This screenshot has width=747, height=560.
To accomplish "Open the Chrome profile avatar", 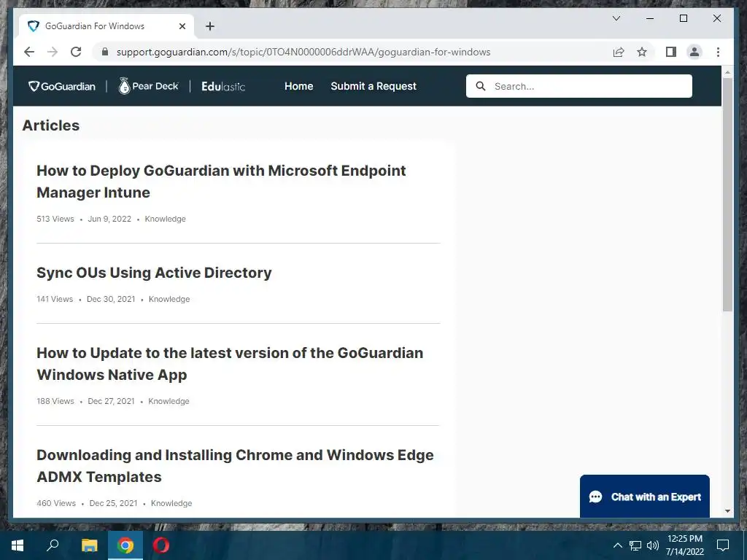I will pos(694,52).
